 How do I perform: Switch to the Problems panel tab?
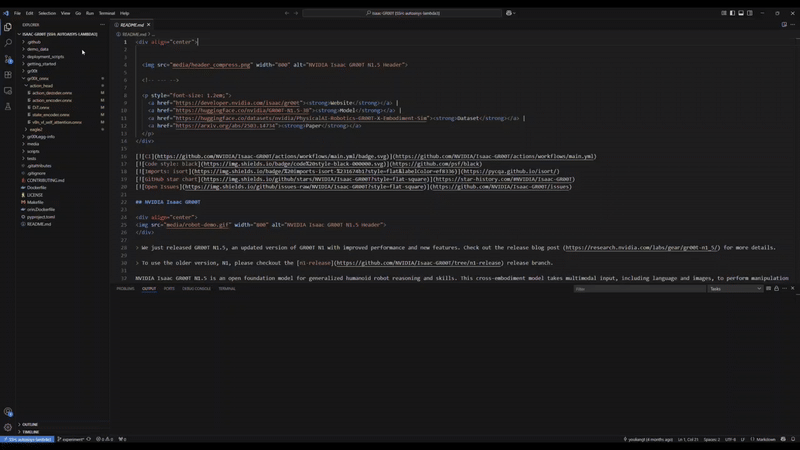(x=125, y=289)
